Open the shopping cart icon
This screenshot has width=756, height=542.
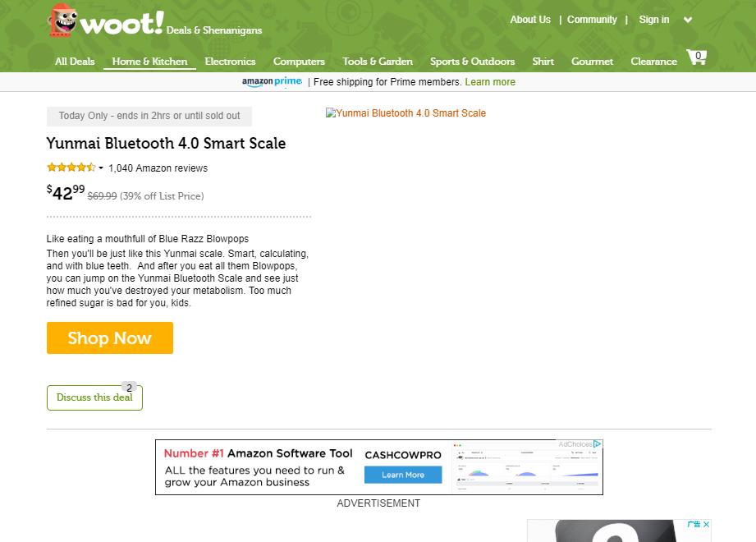point(697,57)
